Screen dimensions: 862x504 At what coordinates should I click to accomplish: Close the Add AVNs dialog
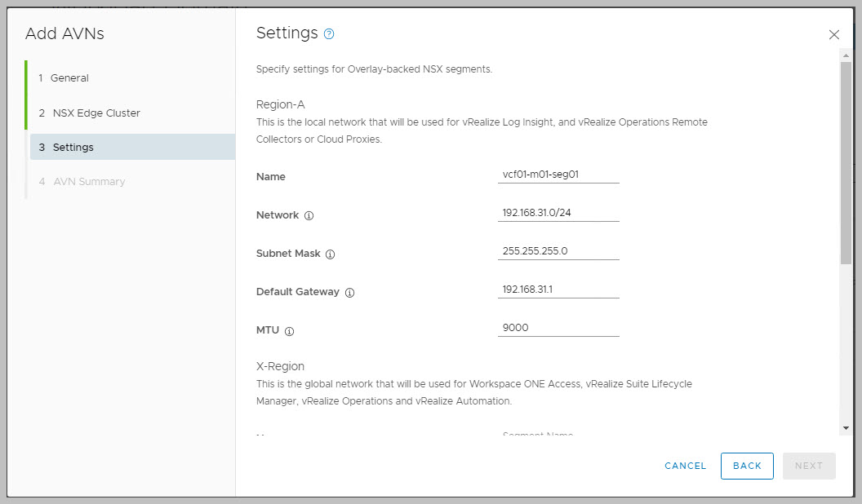833,35
